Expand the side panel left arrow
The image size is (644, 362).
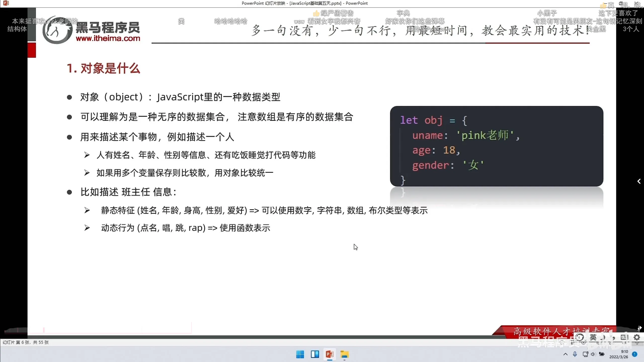[x=639, y=181]
